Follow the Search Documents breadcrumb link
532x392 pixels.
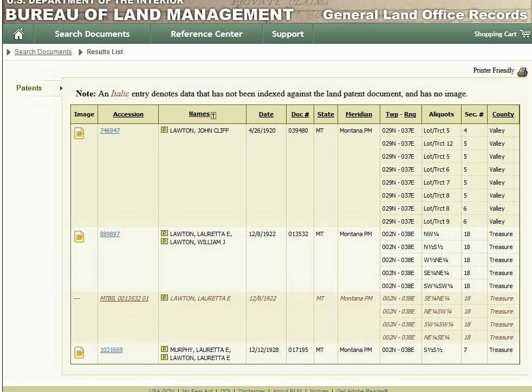click(x=43, y=52)
